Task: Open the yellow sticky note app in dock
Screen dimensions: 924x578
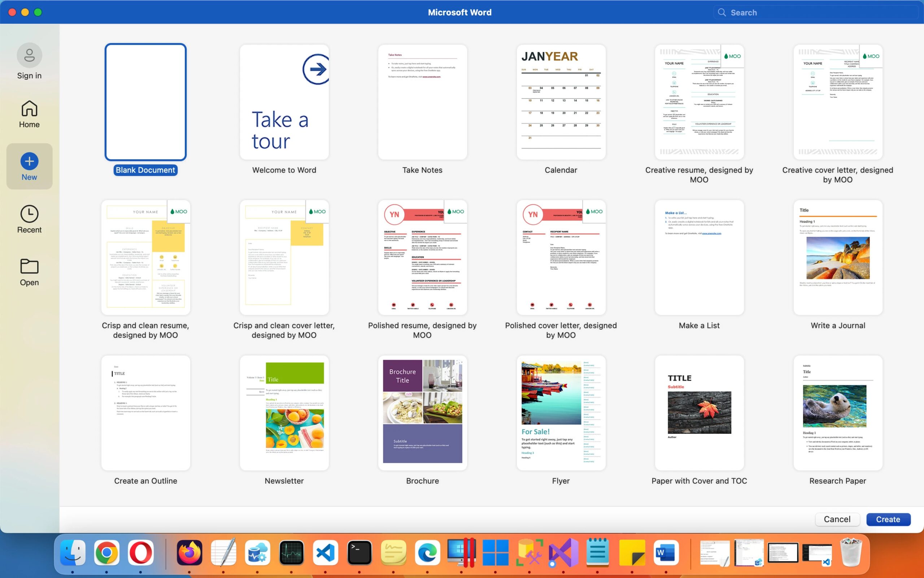Action: 632,553
